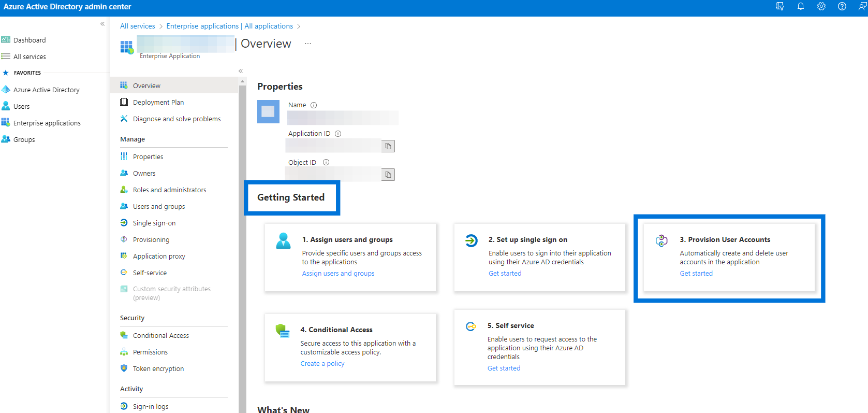Open the directory and subscription filter icon

click(x=780, y=7)
